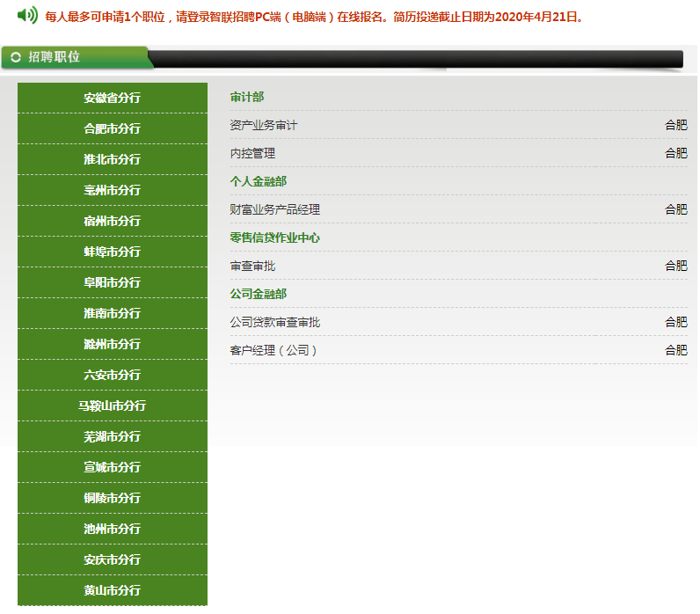Click the 芜湖市分行 sidebar item
The height and width of the screenshot is (614, 700).
point(112,436)
